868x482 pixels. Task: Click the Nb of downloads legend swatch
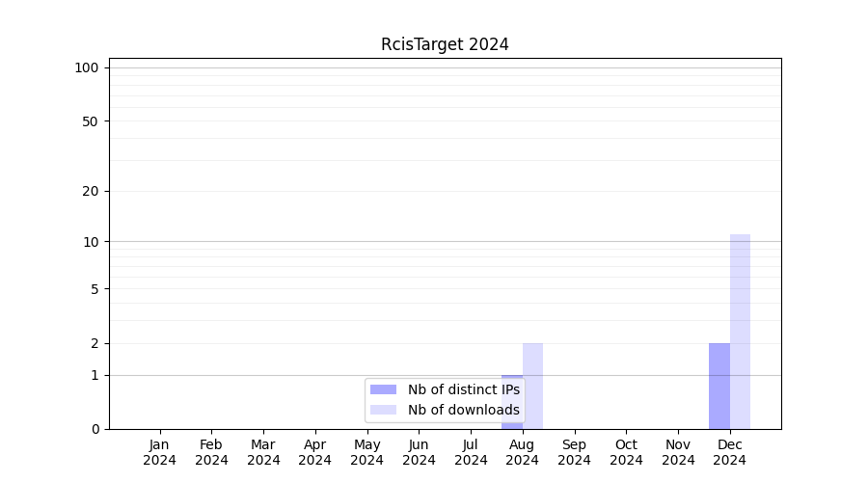[383, 410]
